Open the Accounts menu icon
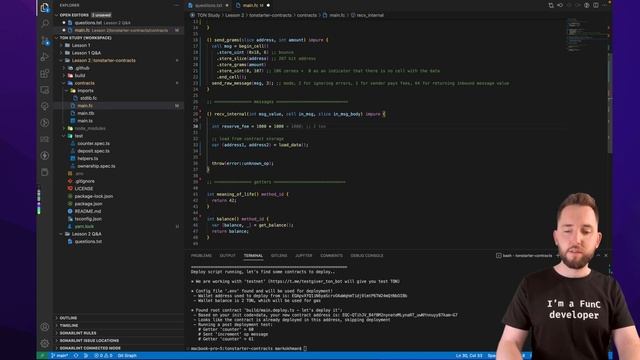Screen dimensions: 640x360 tap(45, 327)
